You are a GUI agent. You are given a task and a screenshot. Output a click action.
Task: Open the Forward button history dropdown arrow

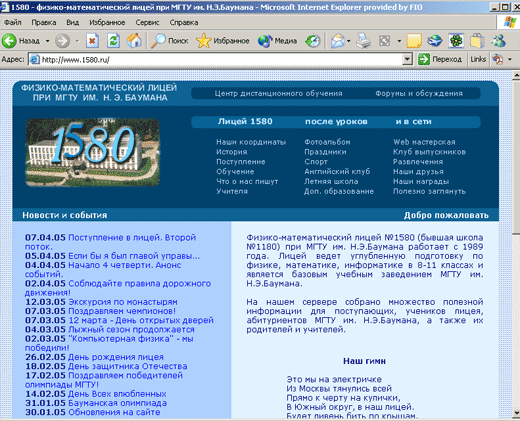coord(77,41)
